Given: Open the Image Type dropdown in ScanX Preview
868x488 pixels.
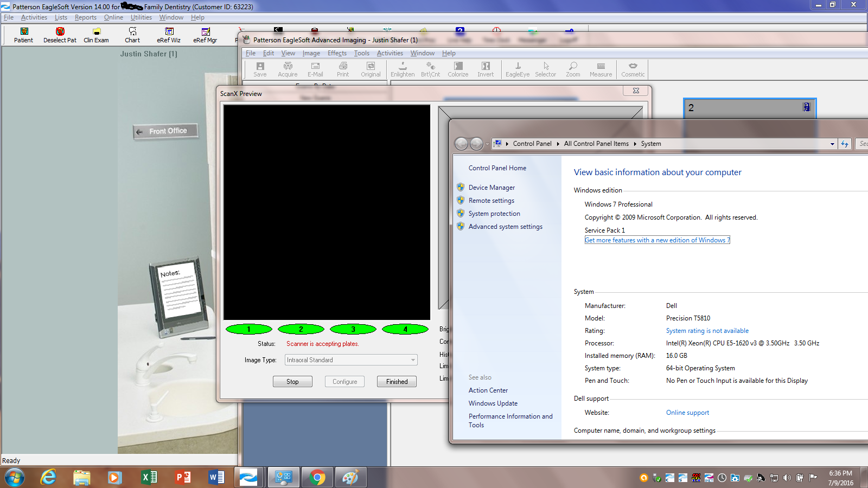Looking at the screenshot, I should pos(351,360).
